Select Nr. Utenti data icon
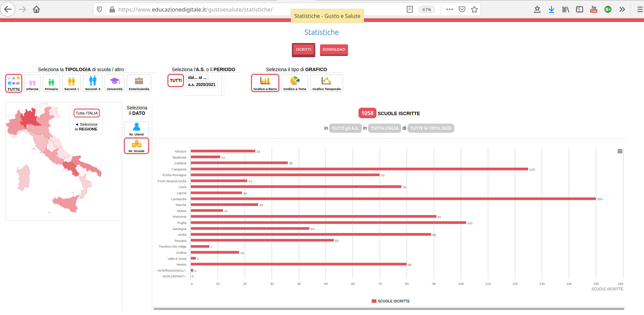Screen dimensions: 644x315 (x=137, y=129)
